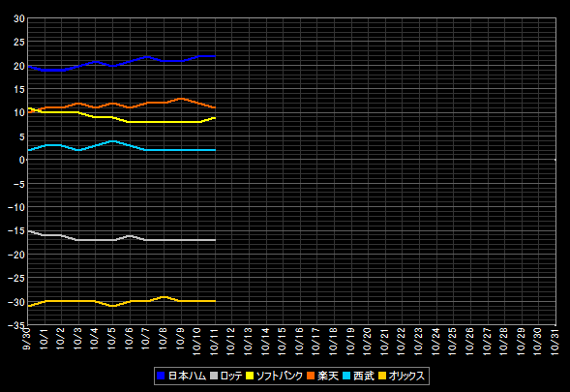Image resolution: width=570 pixels, height=392 pixels.
Task: Click the 15 y-axis value label
Action: pyautogui.click(x=19, y=89)
